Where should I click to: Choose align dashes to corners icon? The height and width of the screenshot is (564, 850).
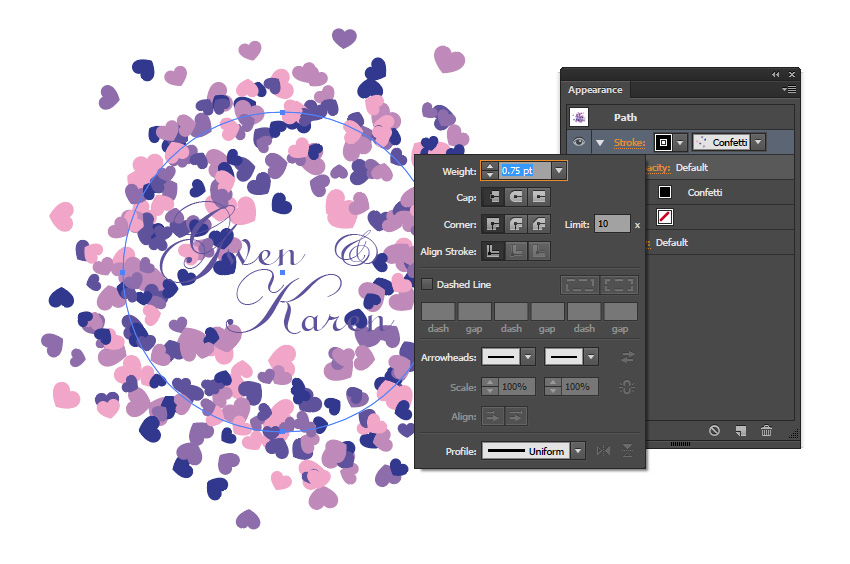[x=619, y=285]
